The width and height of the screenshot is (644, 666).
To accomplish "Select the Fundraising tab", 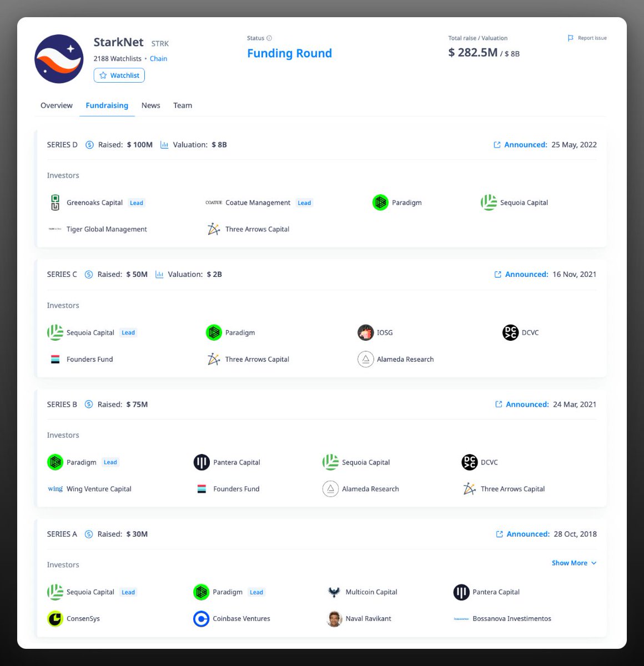I will coord(107,105).
